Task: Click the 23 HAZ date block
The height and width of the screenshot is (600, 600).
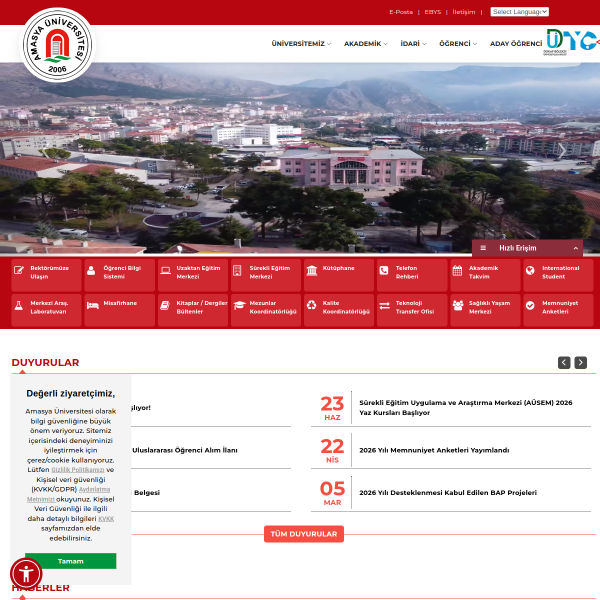Action: click(x=332, y=408)
